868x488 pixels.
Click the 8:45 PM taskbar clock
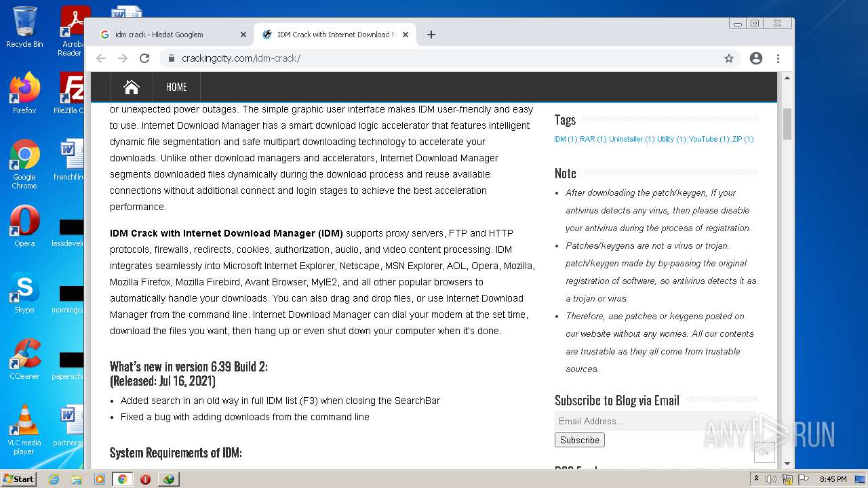point(833,479)
